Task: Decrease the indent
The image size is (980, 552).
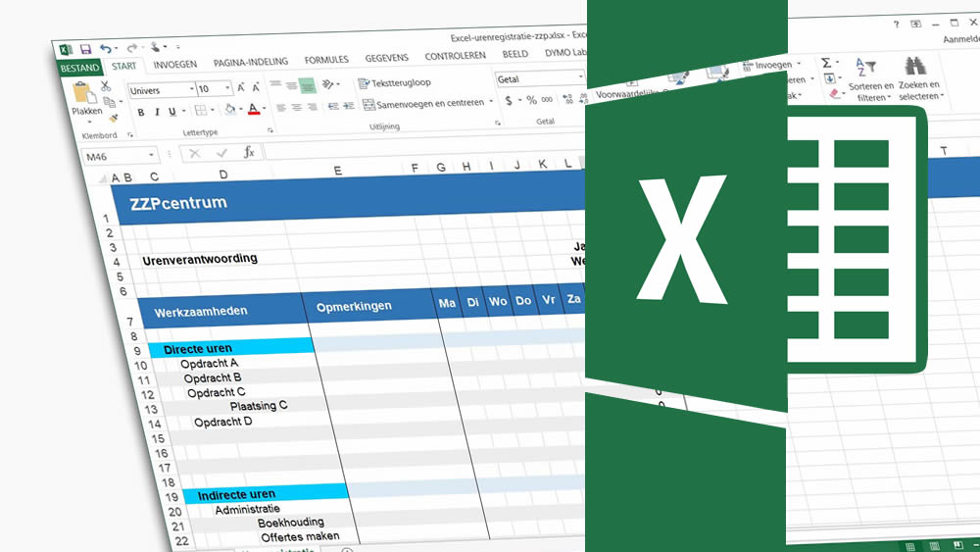Action: pos(333,106)
